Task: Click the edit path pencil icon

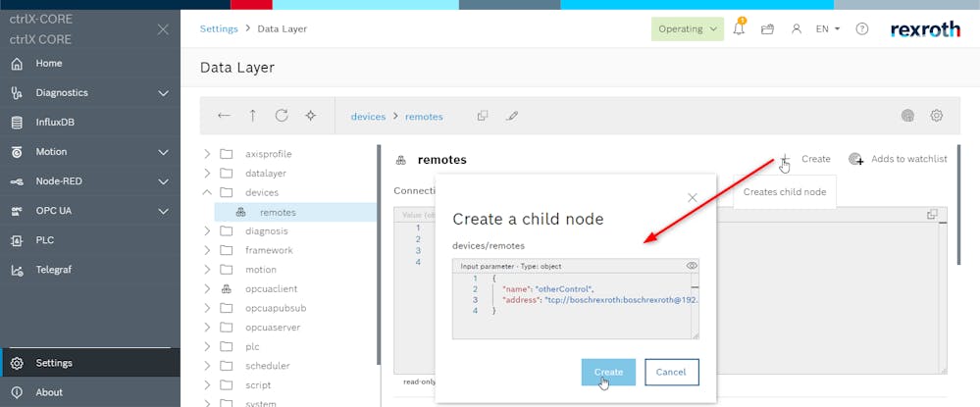Action: (512, 116)
